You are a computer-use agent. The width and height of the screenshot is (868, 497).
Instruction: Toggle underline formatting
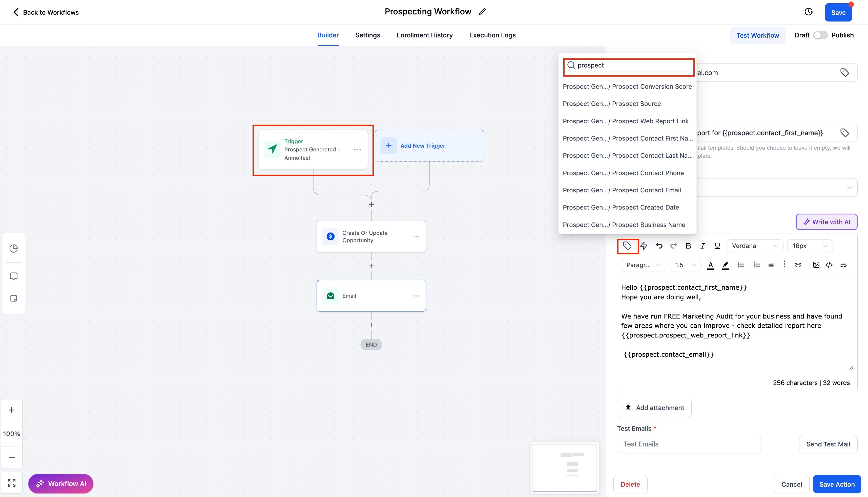(717, 246)
